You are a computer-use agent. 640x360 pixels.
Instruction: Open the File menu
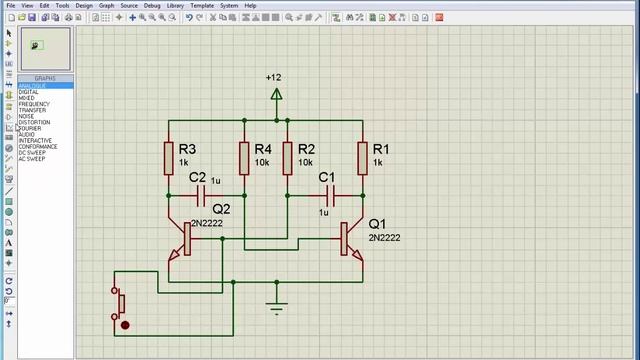point(11,6)
